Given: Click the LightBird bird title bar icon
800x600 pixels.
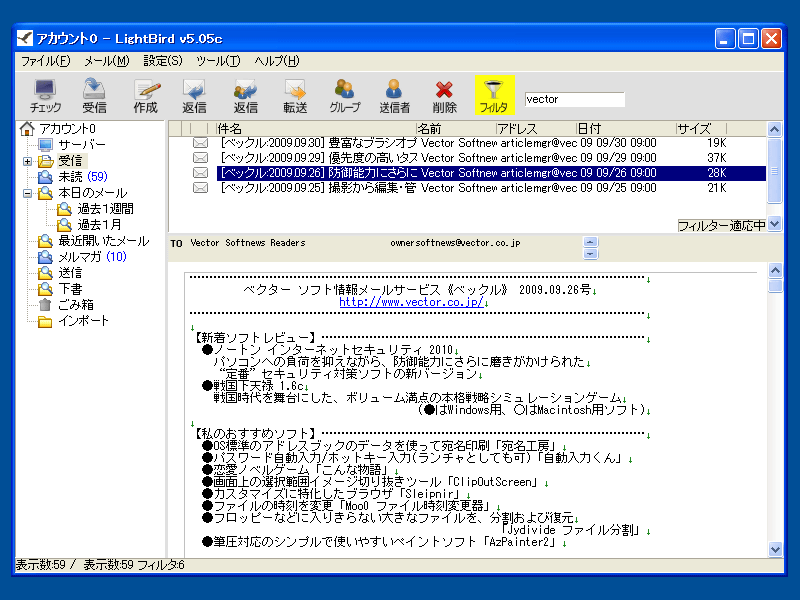Looking at the screenshot, I should [x=24, y=38].
